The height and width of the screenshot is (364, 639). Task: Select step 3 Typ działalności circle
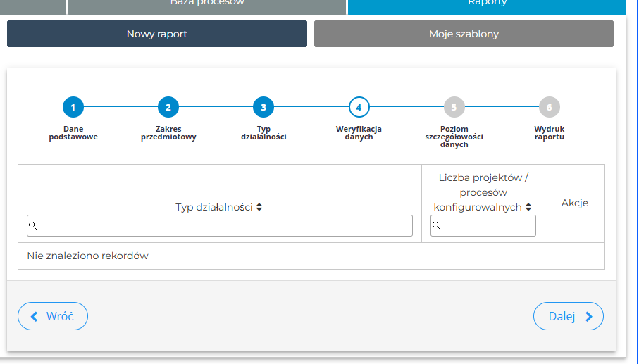(x=263, y=108)
